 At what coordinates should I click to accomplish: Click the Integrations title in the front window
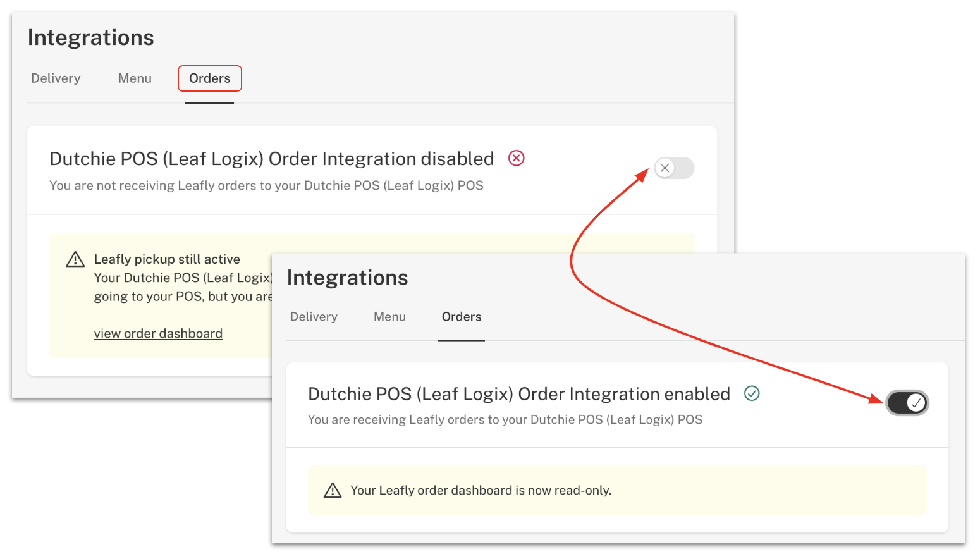tap(348, 278)
